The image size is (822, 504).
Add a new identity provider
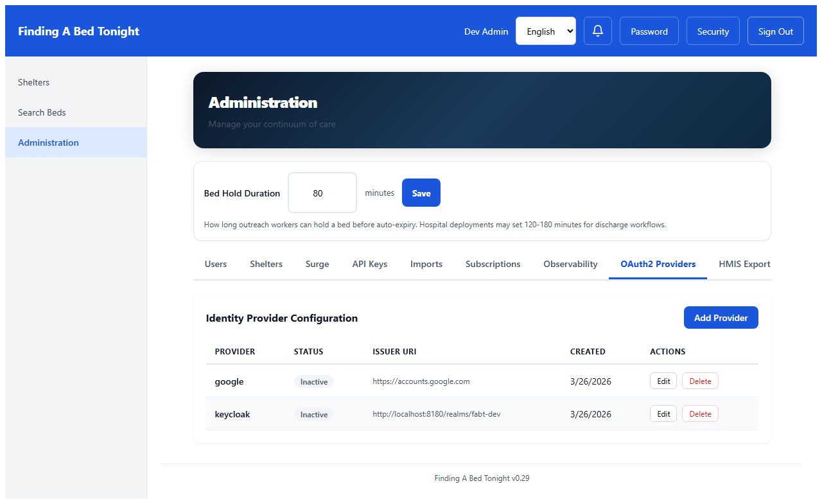[x=721, y=317]
